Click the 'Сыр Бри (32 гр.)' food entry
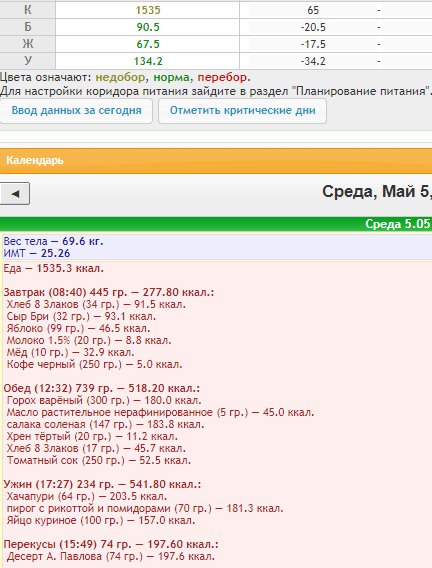This screenshot has width=432, height=568. pos(81,316)
